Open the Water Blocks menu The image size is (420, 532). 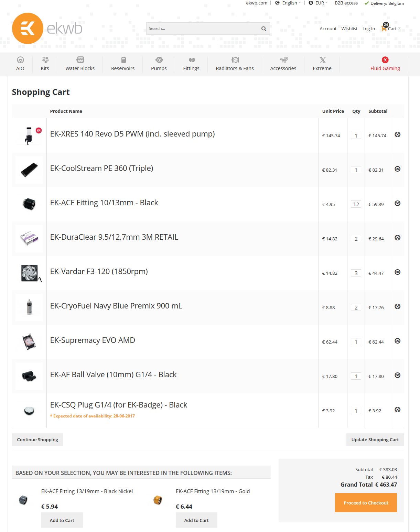pos(80,64)
